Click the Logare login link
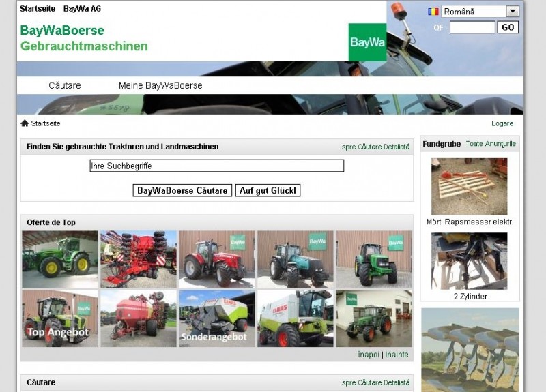 pyautogui.click(x=502, y=123)
